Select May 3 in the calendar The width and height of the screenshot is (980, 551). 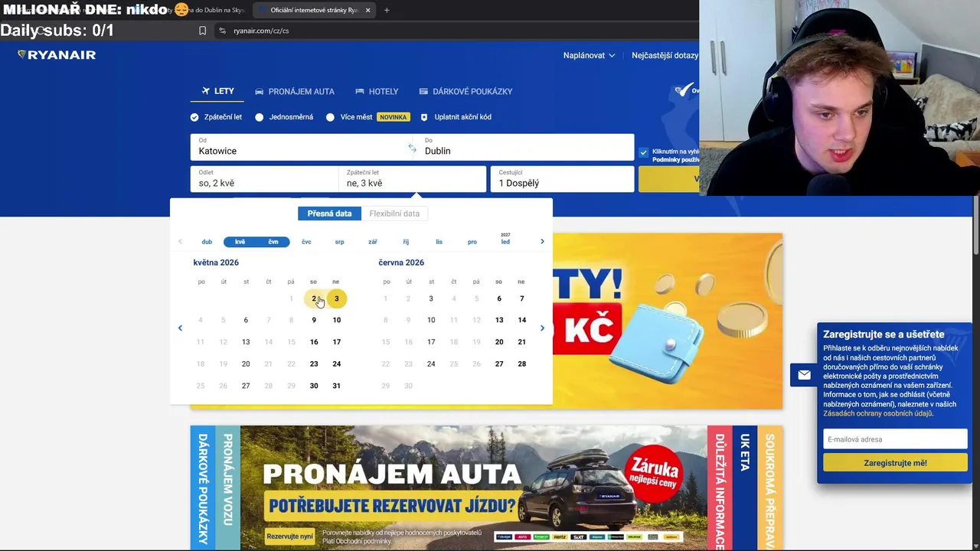pos(336,298)
